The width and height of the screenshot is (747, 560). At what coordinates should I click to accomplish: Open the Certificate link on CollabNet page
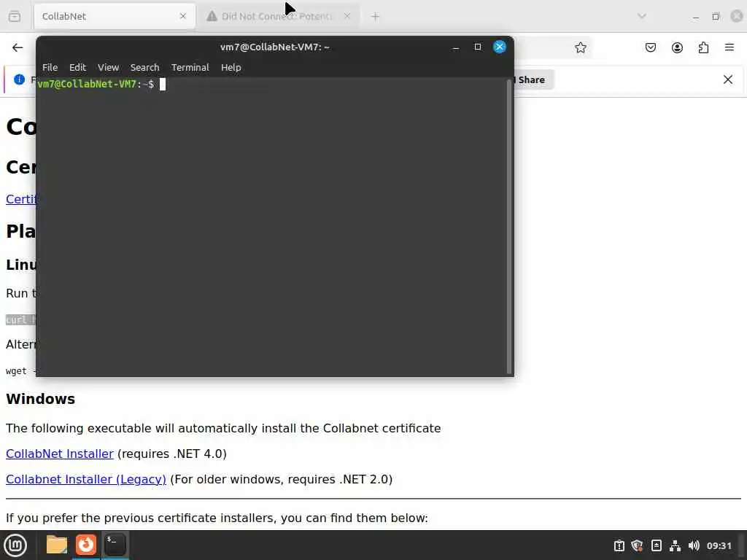coord(22,199)
